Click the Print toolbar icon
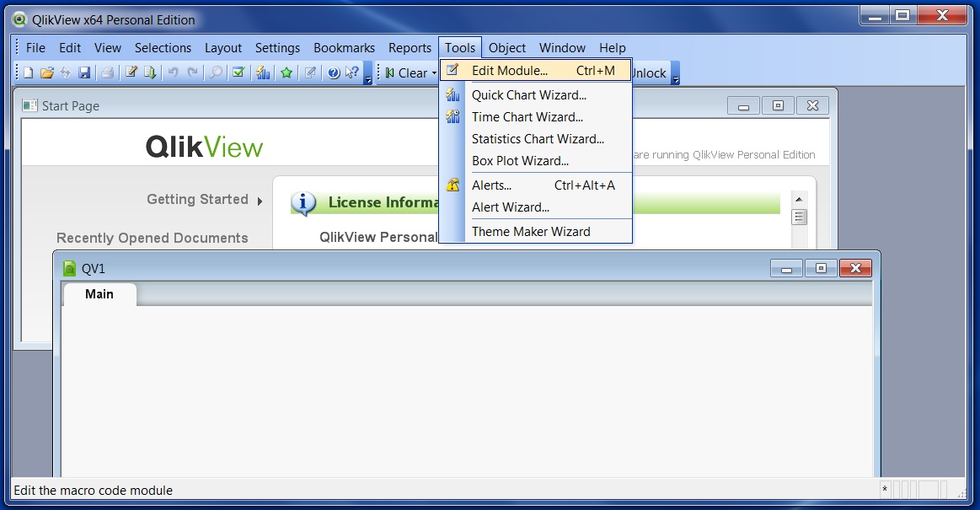The image size is (980, 510). pos(108,72)
